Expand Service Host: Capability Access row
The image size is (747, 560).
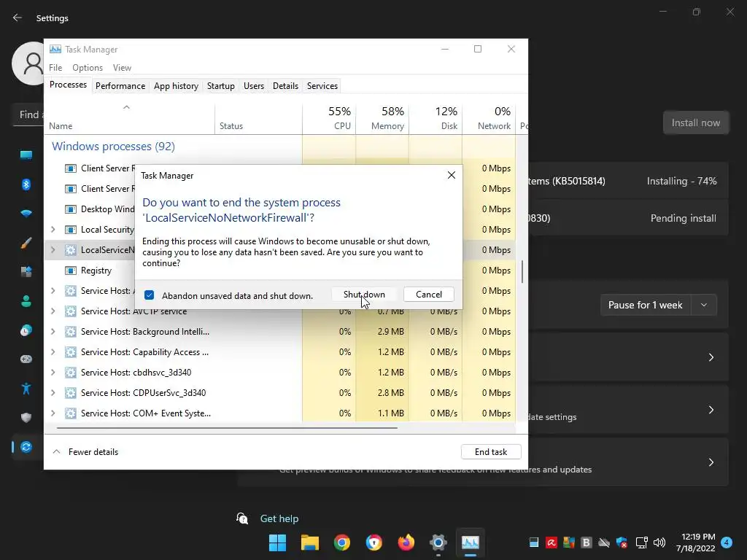coord(53,352)
